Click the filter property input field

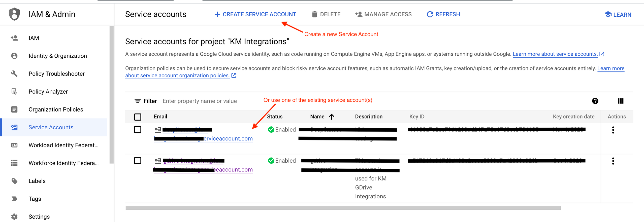[200, 101]
